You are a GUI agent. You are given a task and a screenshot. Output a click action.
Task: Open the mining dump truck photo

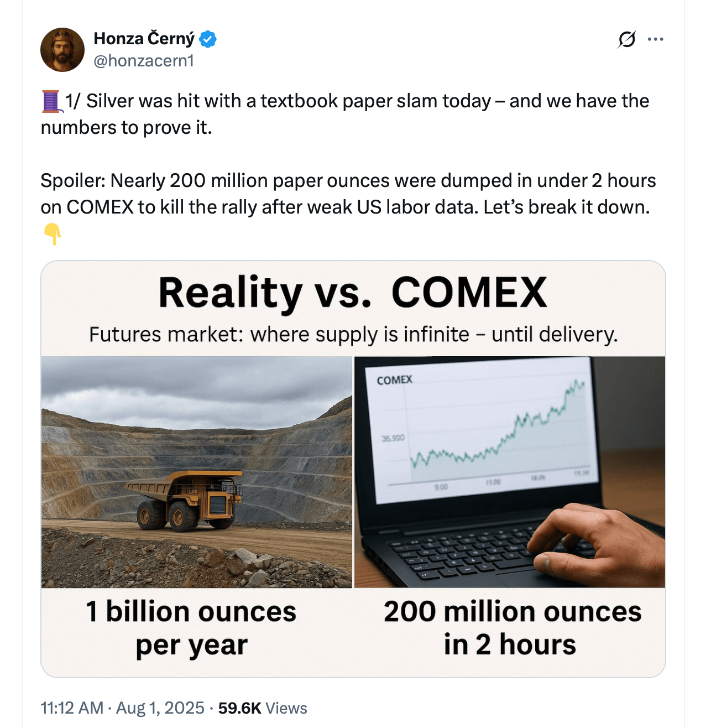tap(197, 471)
